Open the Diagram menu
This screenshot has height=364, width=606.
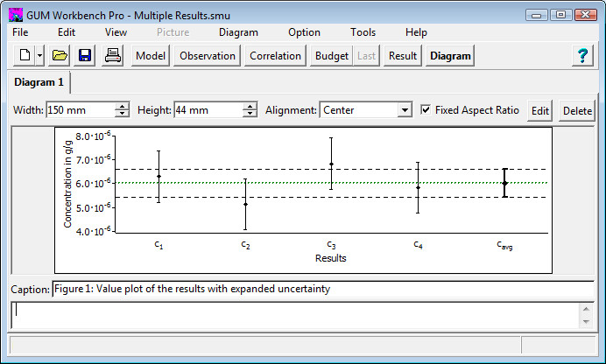(x=238, y=32)
